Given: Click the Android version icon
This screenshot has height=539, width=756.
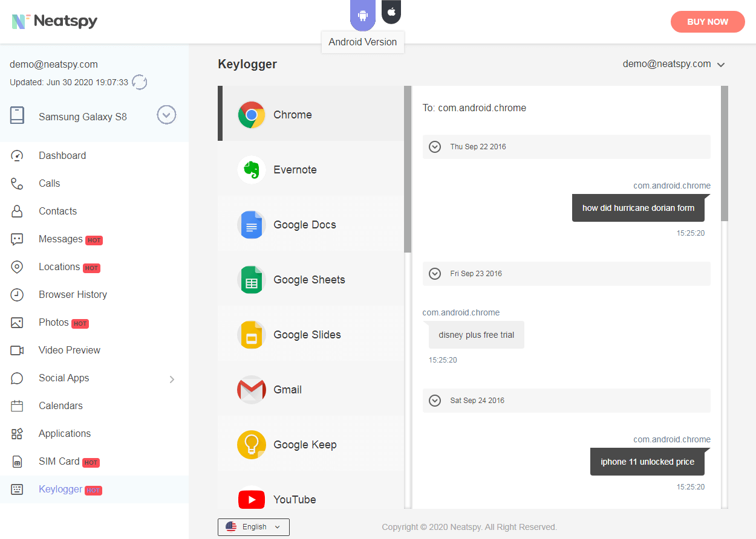Looking at the screenshot, I should click(362, 15).
